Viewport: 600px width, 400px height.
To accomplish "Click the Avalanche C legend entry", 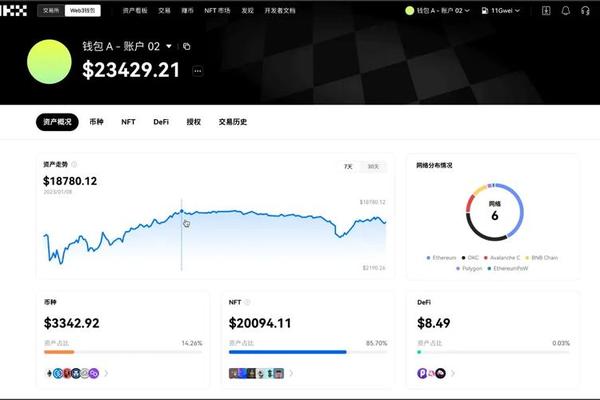I will [502, 258].
